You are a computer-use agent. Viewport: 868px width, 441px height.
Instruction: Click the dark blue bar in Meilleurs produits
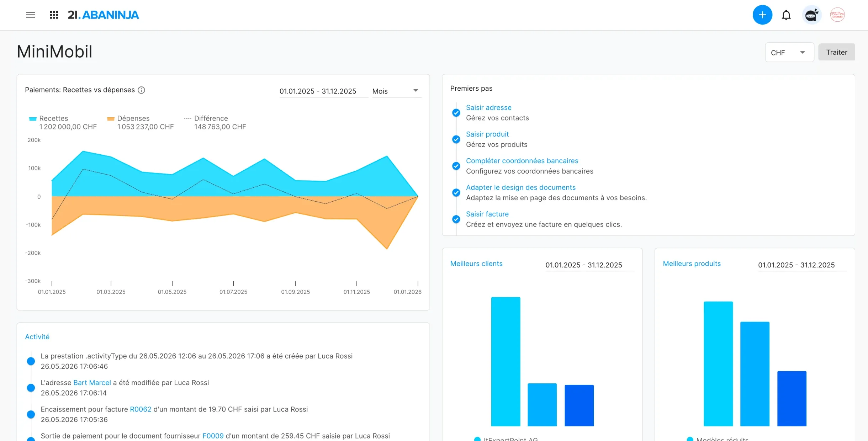tap(792, 399)
